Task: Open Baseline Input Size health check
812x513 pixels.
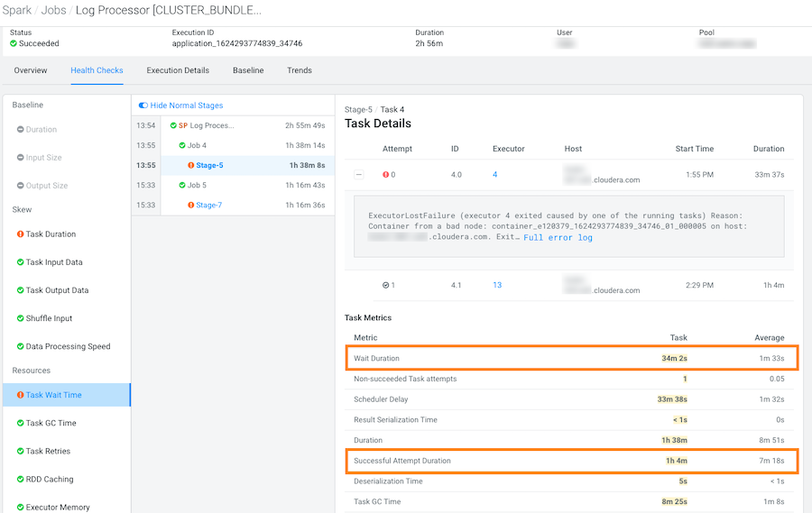Action: [43, 158]
